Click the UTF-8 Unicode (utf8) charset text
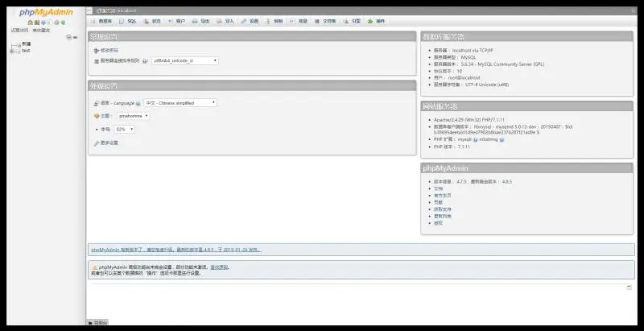The height and width of the screenshot is (331, 644). 487,85
